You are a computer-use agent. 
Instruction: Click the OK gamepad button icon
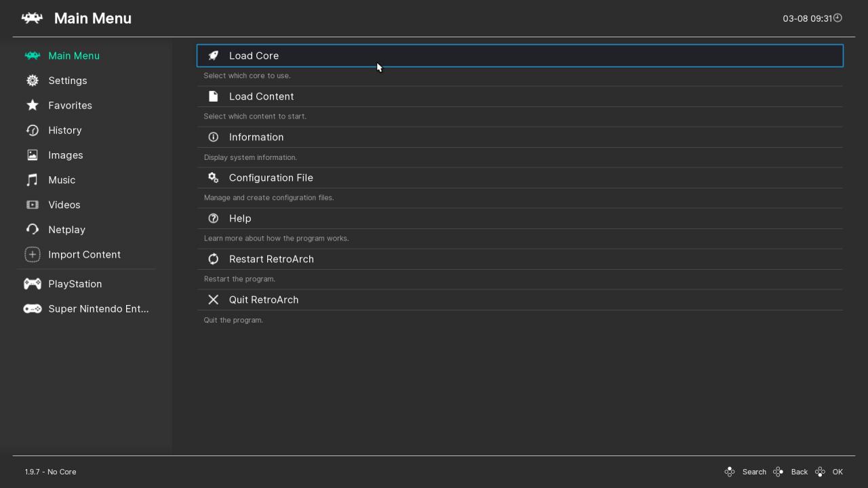[x=820, y=472]
